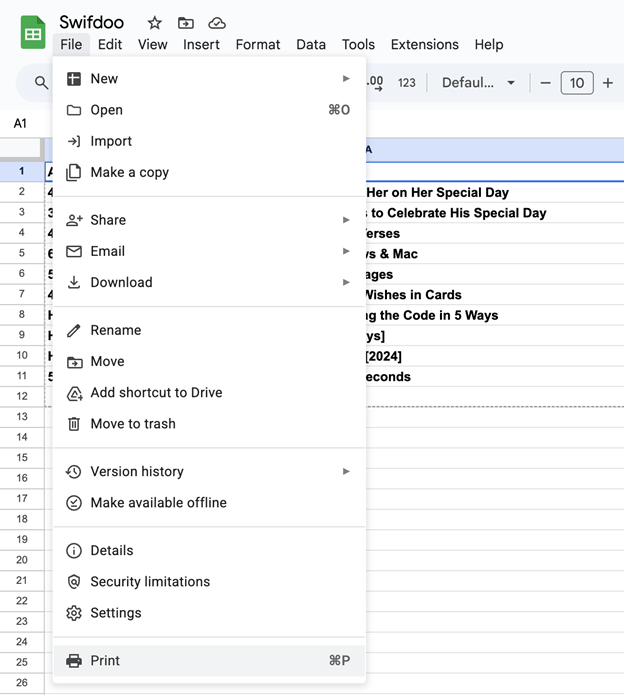Increase font size with plus button
The image size is (624, 695).
point(607,83)
